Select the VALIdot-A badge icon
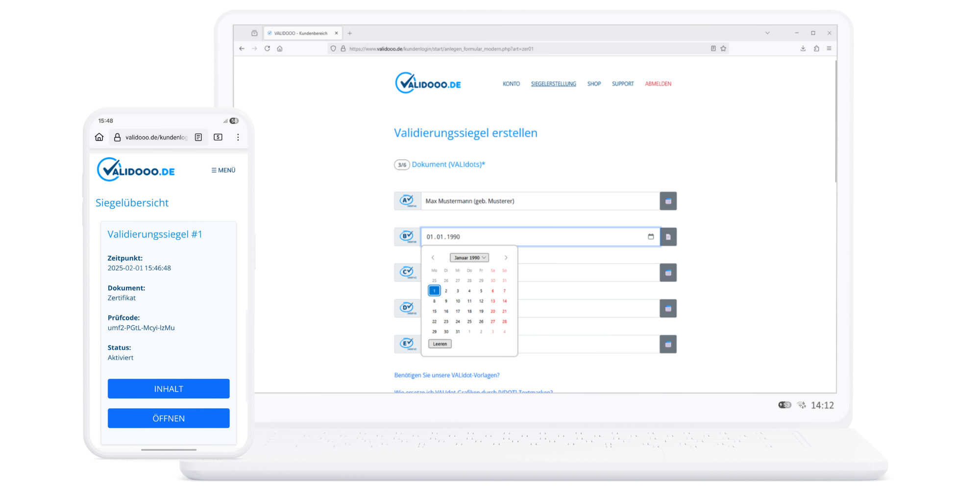 407,200
